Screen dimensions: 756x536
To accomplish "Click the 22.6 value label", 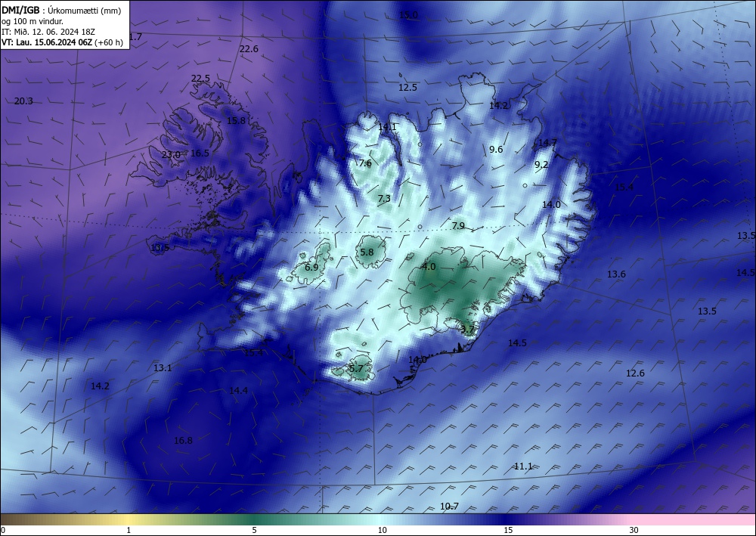I will pyautogui.click(x=249, y=49).
